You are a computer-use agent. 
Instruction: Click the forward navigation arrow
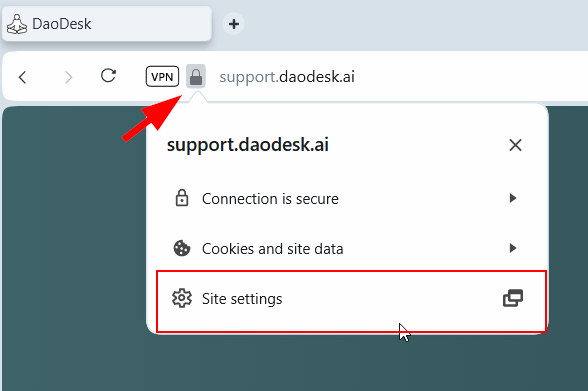(x=68, y=77)
